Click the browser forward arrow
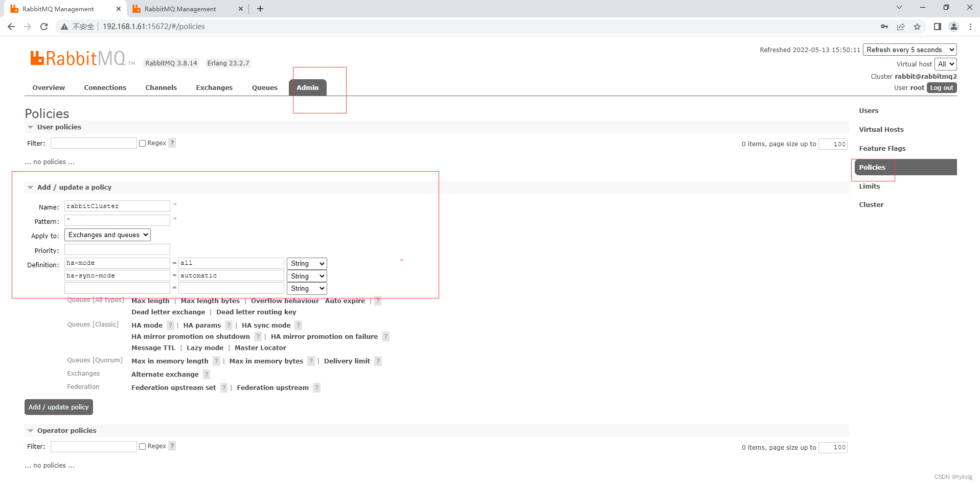980x485 pixels. (x=28, y=27)
